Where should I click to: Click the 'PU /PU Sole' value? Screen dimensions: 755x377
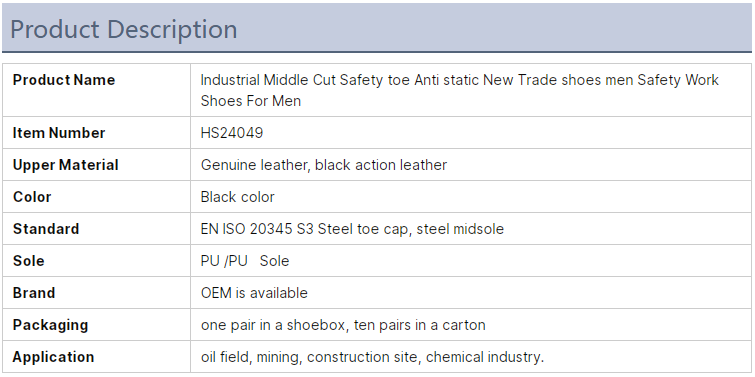[x=245, y=261]
